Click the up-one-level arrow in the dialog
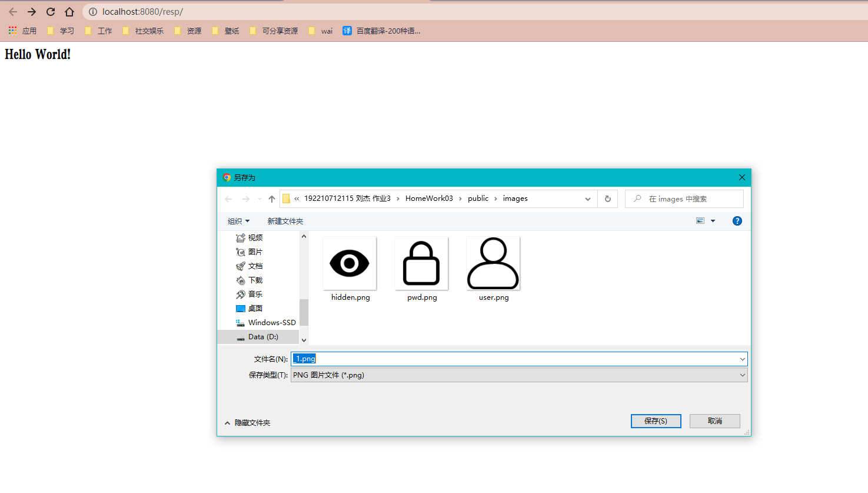868x493 pixels. tap(271, 199)
